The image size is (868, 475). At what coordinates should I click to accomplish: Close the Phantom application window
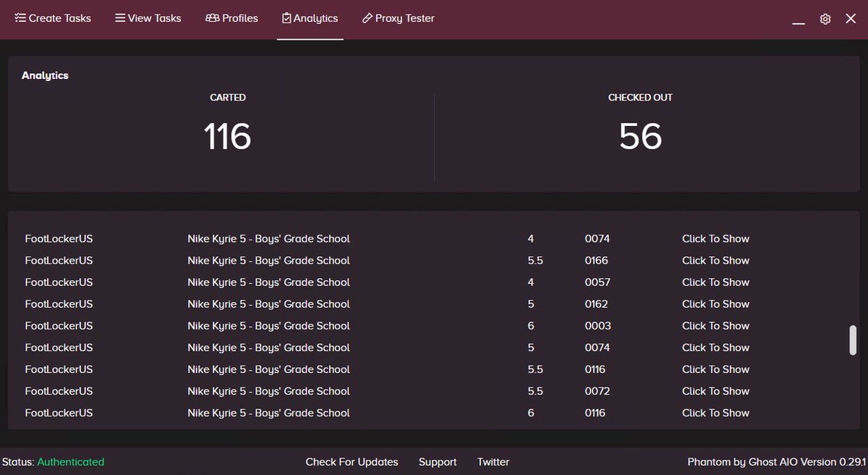[851, 19]
